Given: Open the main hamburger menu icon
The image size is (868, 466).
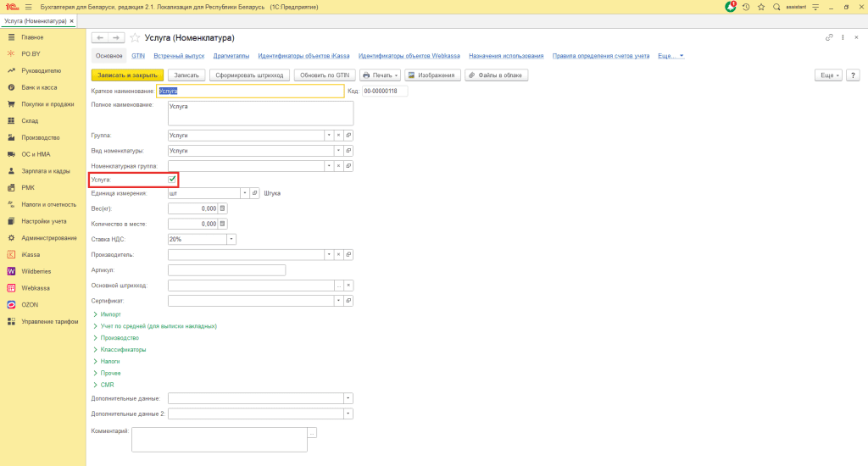Looking at the screenshot, I should [28, 7].
